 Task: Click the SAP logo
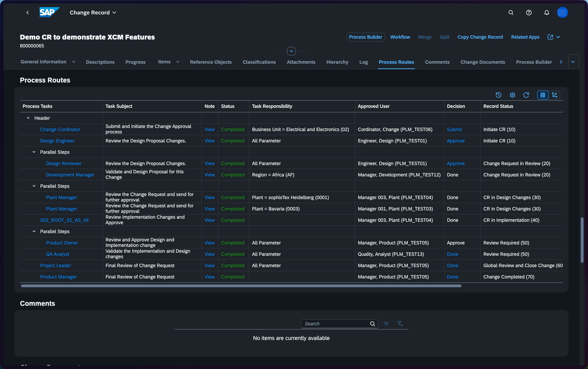point(50,12)
